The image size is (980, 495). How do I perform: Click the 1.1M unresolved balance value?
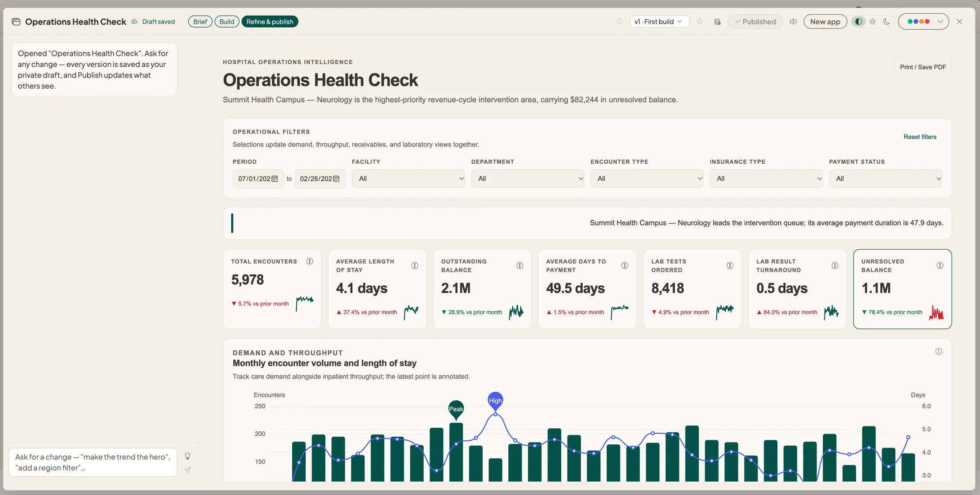tap(876, 288)
